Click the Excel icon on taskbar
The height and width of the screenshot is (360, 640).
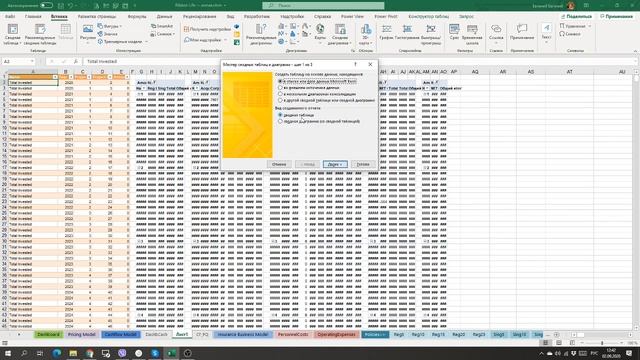click(171, 353)
